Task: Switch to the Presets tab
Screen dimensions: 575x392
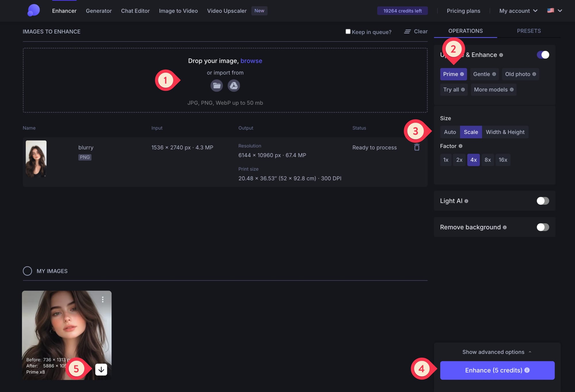Action: coord(528,31)
